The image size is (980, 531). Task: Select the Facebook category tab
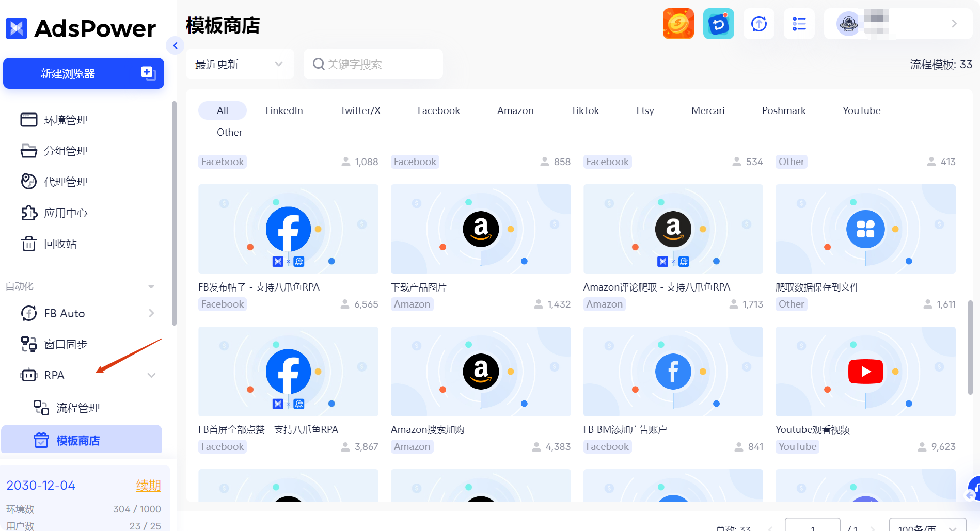coord(439,110)
